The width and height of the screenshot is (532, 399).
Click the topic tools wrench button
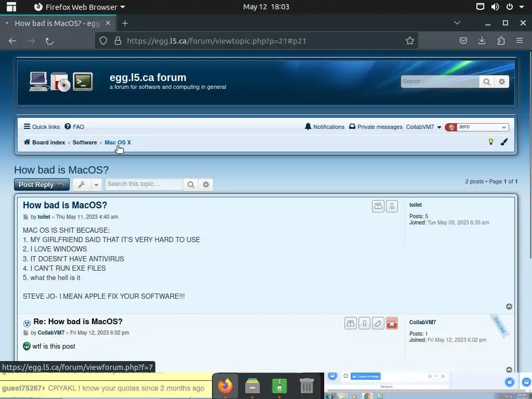[82, 184]
